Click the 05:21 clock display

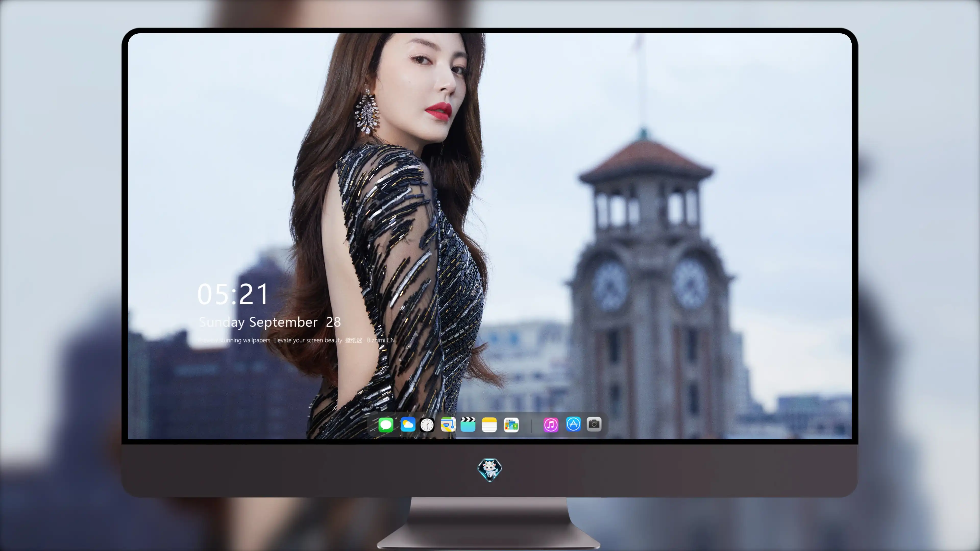pos(233,294)
